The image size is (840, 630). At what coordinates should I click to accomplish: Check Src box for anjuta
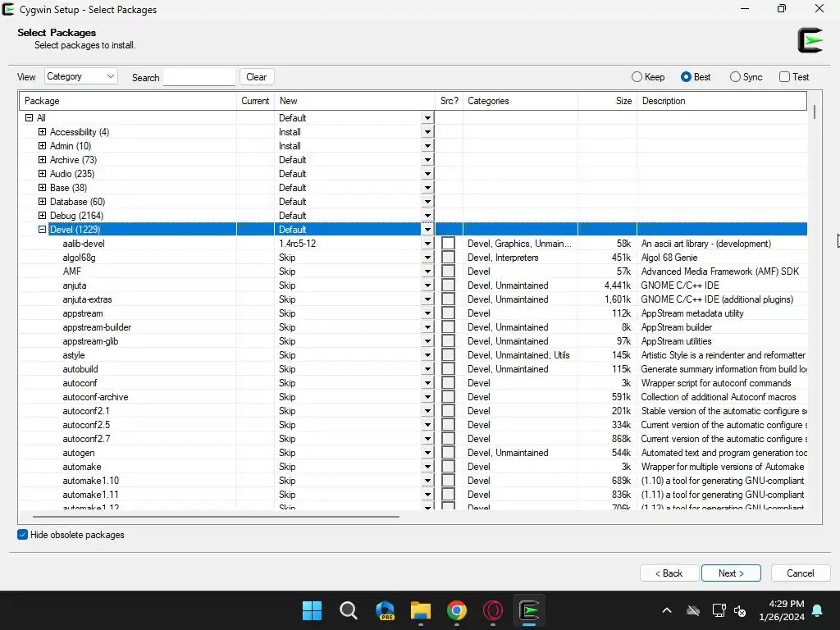[x=449, y=285]
